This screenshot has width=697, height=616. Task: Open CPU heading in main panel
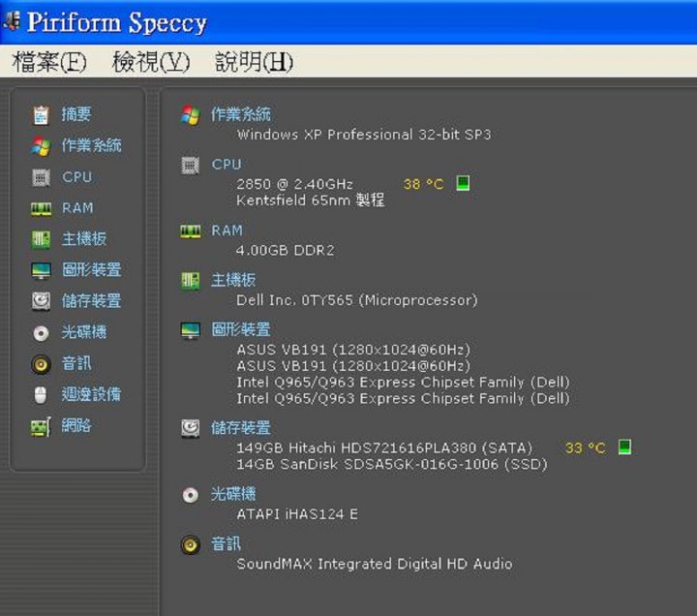click(x=227, y=164)
